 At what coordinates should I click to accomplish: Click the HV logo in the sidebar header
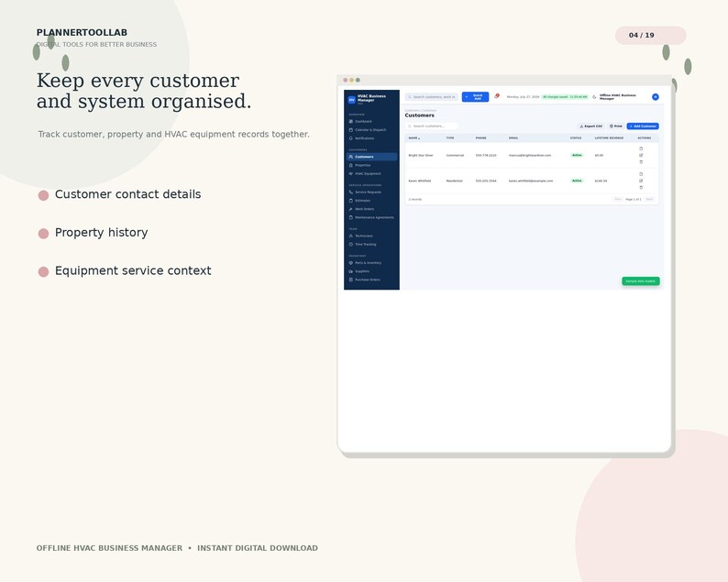(351, 99)
